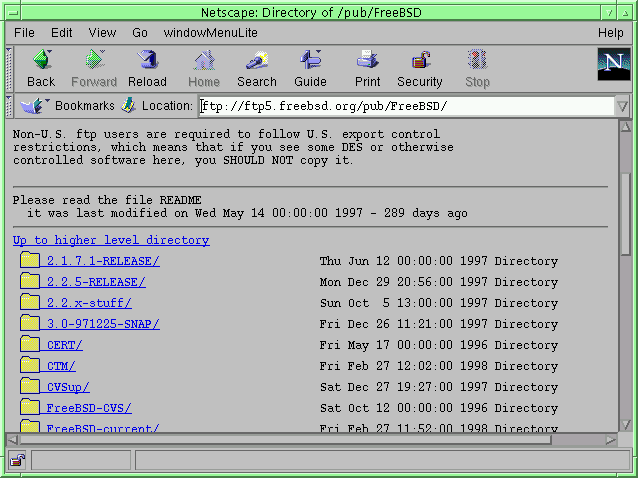
Task: Open the windowMenuLite menu
Action: point(210,33)
